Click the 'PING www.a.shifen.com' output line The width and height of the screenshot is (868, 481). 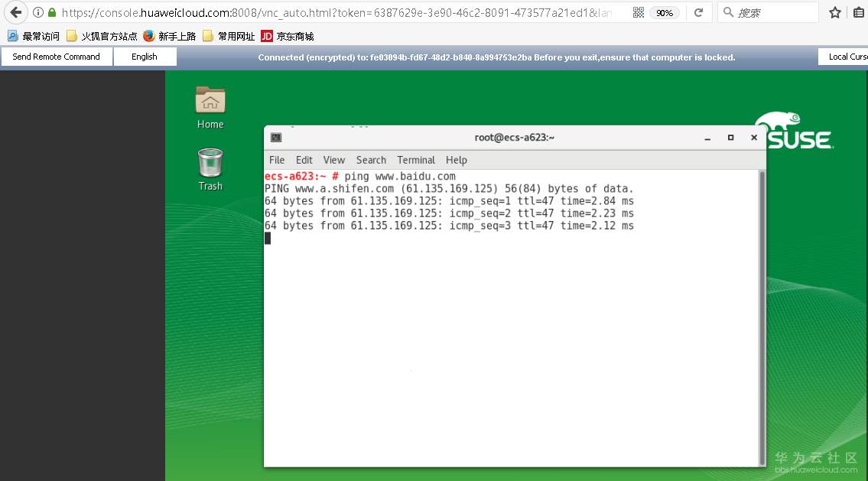pyautogui.click(x=449, y=189)
